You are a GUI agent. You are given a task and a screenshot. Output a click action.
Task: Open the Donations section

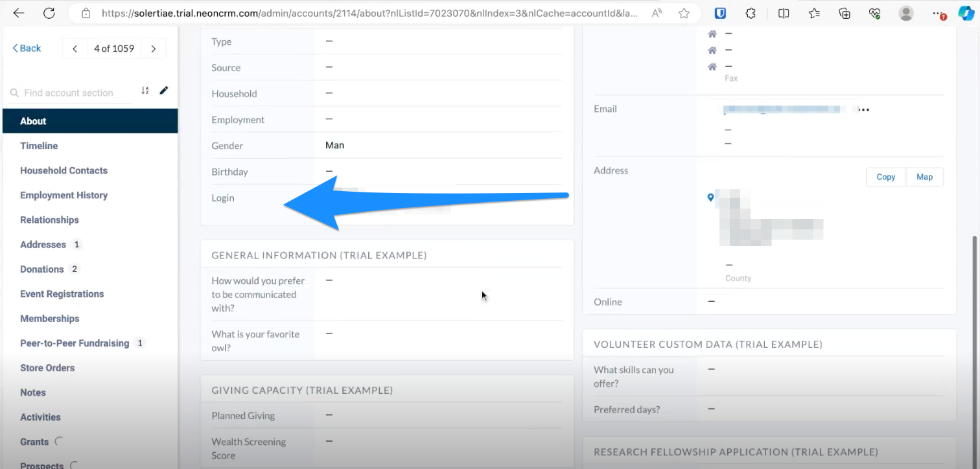coord(41,269)
